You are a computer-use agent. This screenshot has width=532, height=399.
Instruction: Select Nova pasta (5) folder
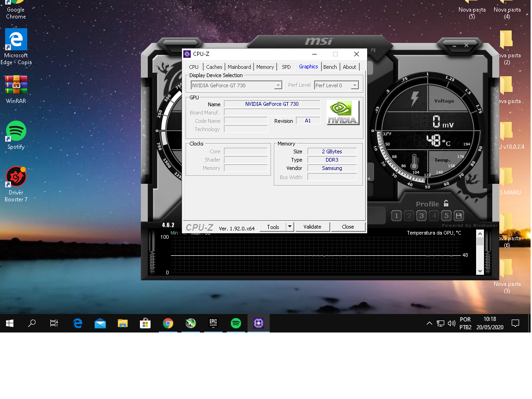pos(472,10)
